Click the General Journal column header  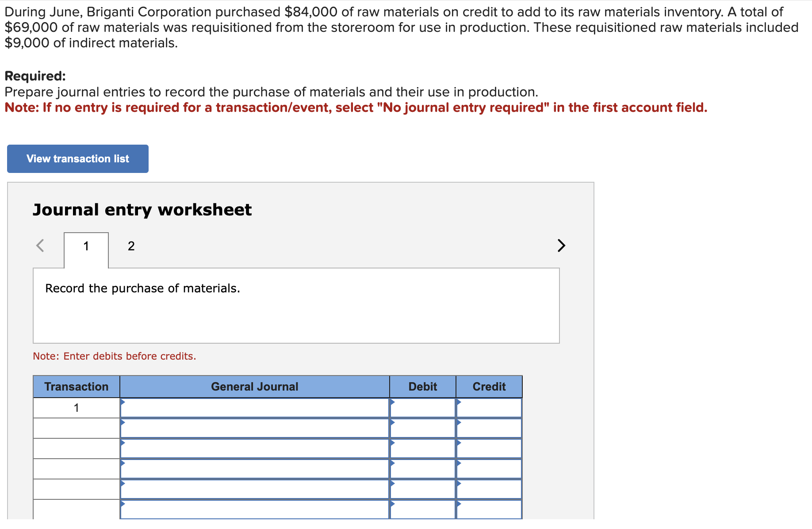click(x=254, y=386)
